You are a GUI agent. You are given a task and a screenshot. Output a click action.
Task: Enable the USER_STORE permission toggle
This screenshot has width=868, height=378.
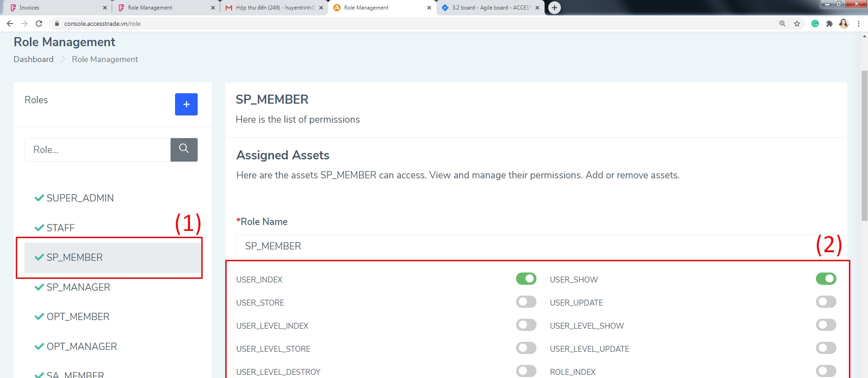(526, 302)
